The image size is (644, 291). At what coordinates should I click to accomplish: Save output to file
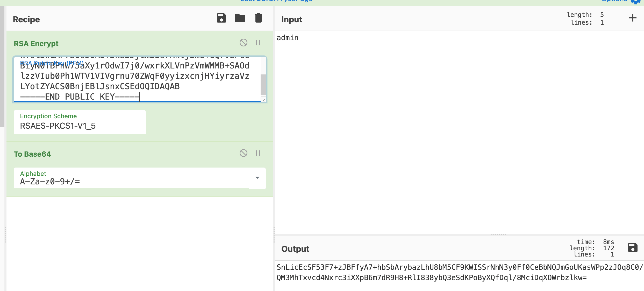pyautogui.click(x=632, y=248)
